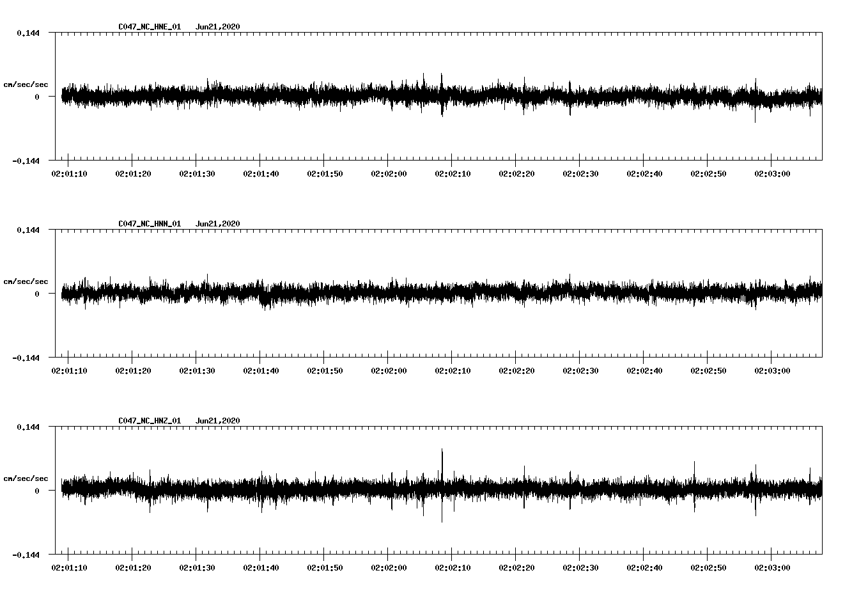Click the -0.144 lower limit of HNE plot
Image resolution: width=868 pixels, height=591 pixels.
tap(26, 161)
